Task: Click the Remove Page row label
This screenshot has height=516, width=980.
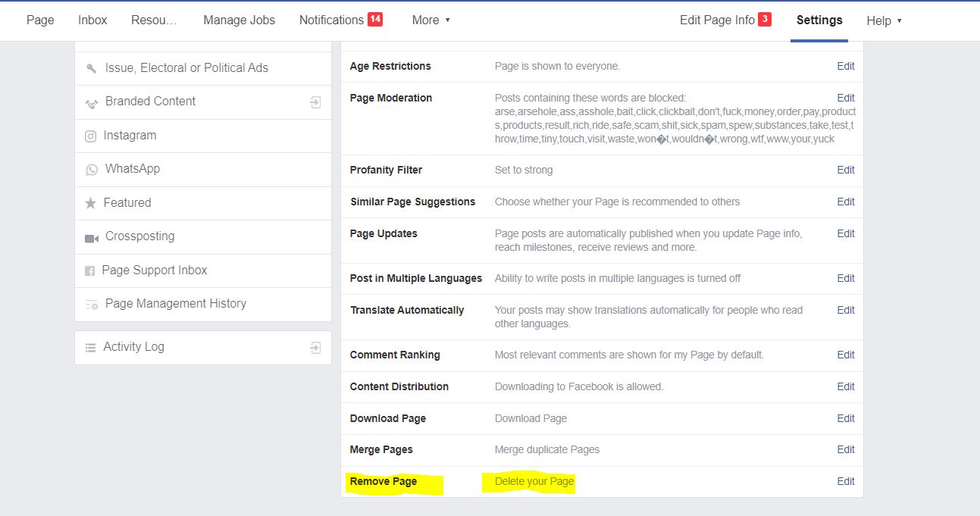Action: point(384,482)
